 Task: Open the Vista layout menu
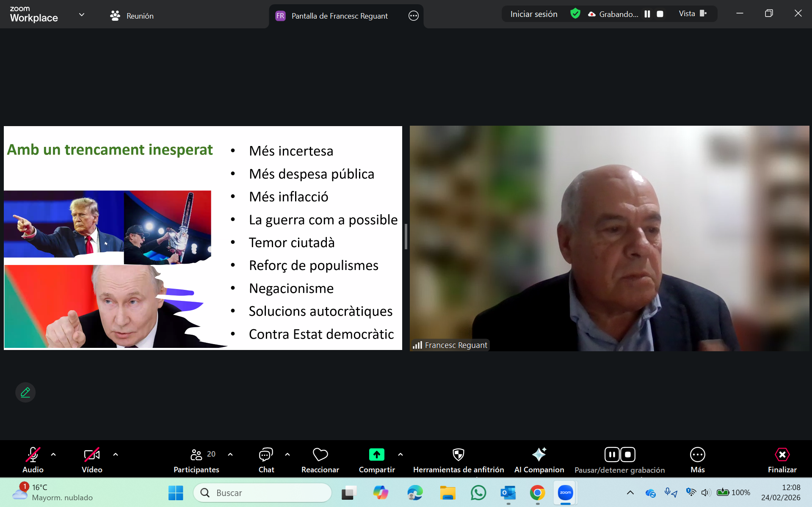tap(692, 14)
